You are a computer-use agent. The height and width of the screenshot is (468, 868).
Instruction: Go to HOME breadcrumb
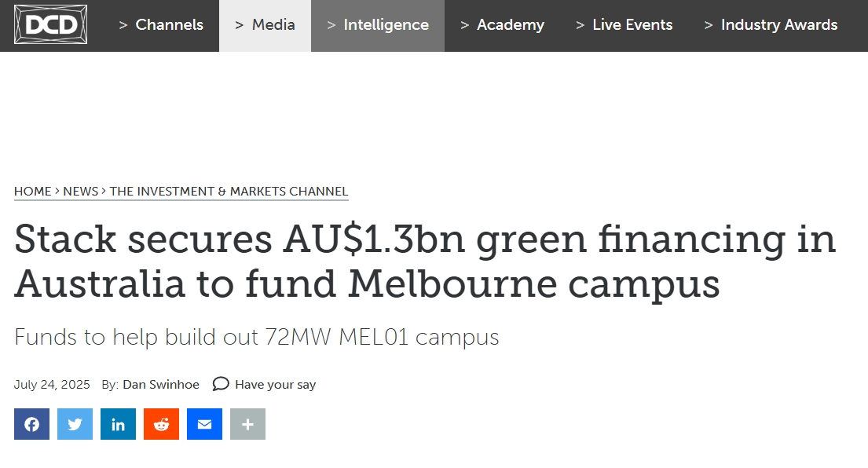click(x=32, y=191)
